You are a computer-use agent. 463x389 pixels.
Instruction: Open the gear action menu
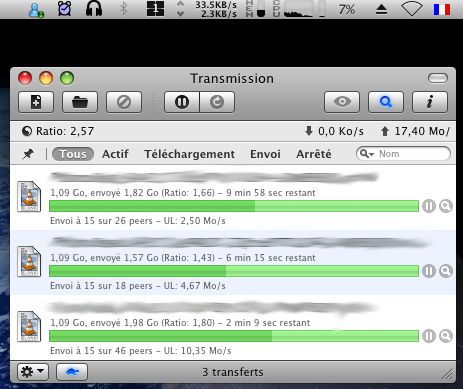click(33, 372)
